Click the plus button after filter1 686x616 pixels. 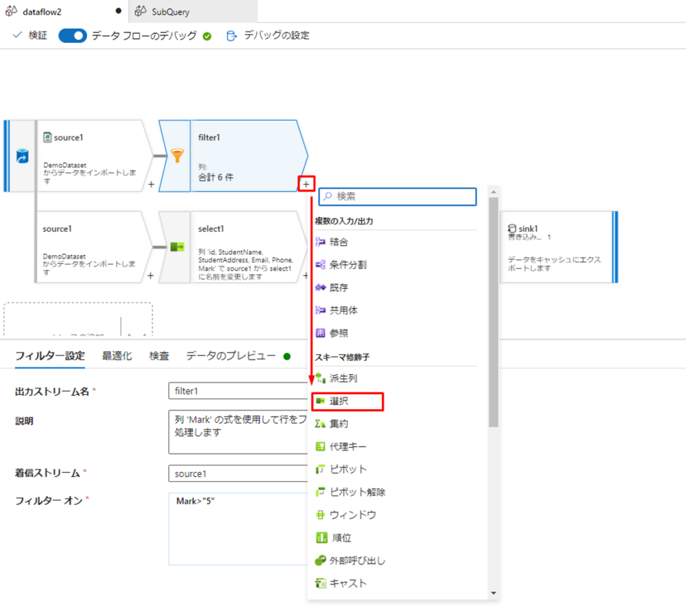306,185
